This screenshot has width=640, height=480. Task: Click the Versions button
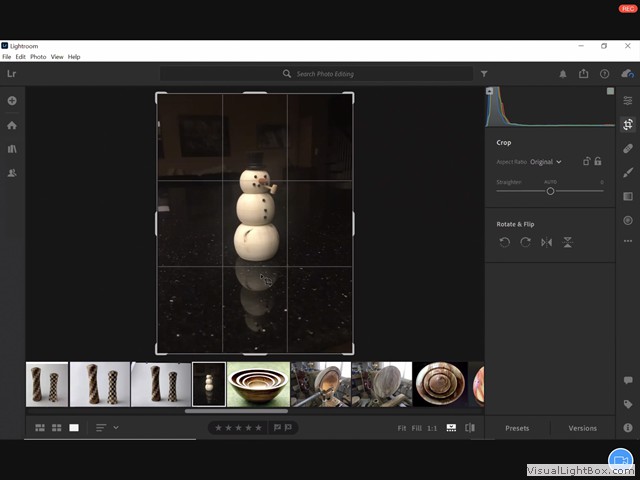(582, 428)
